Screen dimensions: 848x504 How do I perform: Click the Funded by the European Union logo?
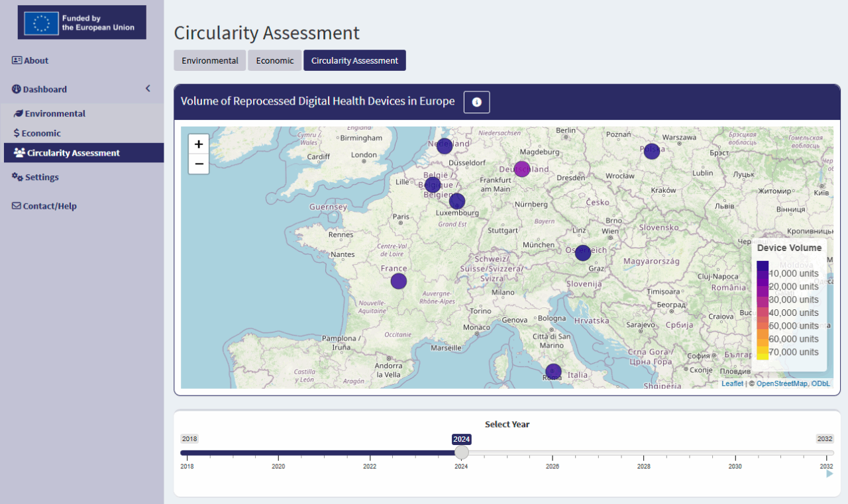82,23
